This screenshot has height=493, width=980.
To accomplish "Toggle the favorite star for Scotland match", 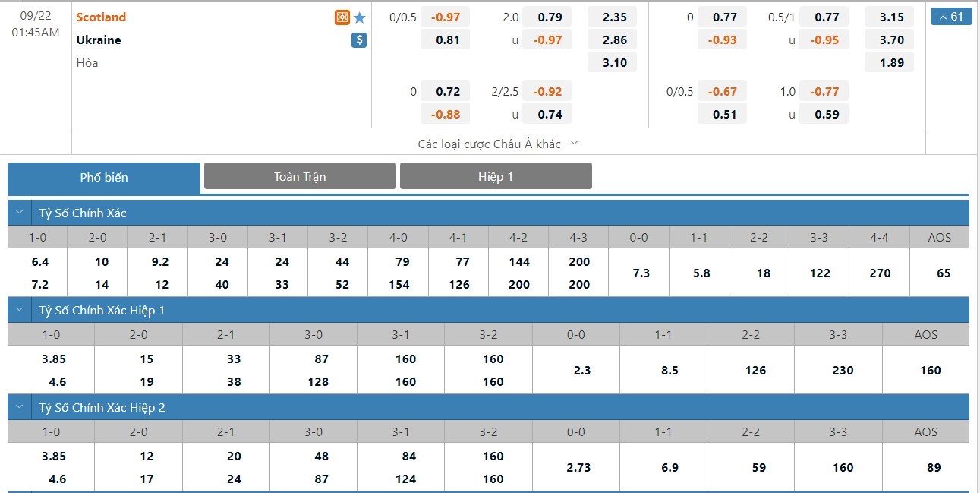I will tap(360, 17).
